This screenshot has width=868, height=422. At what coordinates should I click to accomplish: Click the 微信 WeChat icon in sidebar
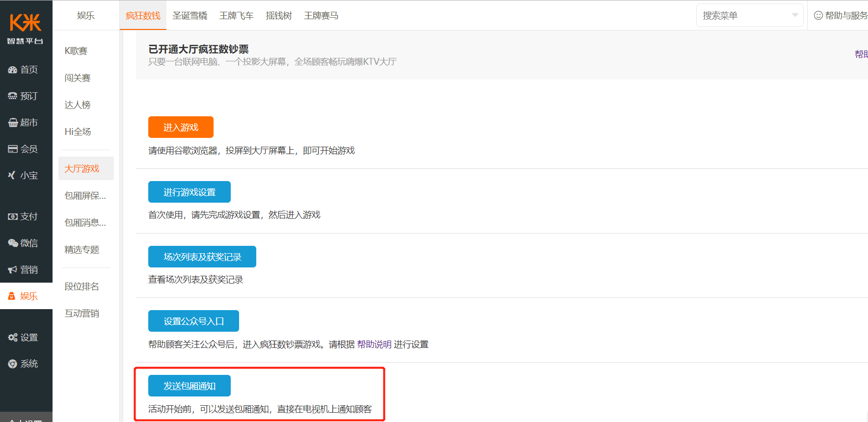(13, 243)
